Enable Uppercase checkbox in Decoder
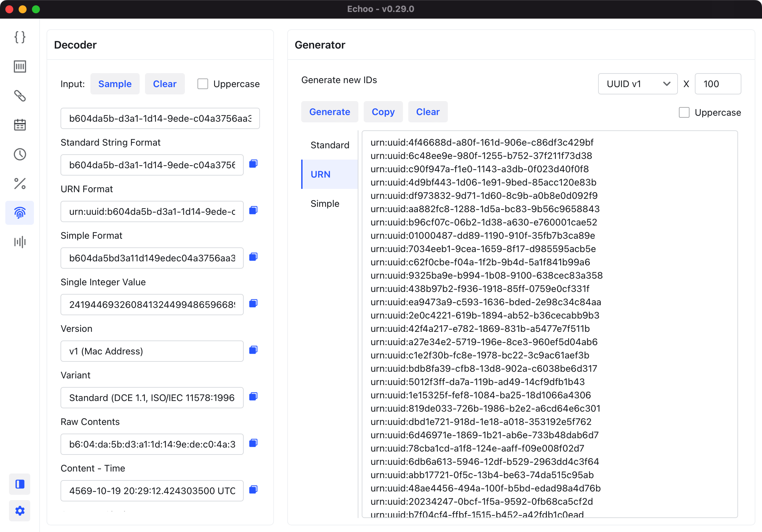 [x=203, y=84]
